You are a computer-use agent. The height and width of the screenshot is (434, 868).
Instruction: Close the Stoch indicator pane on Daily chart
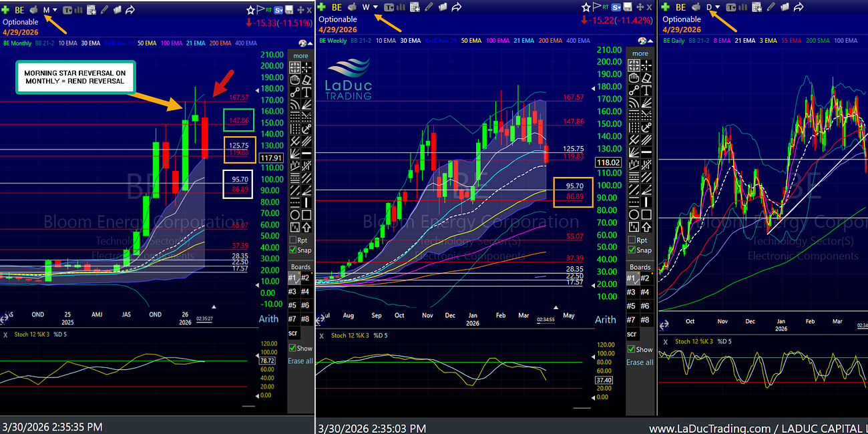click(666, 341)
